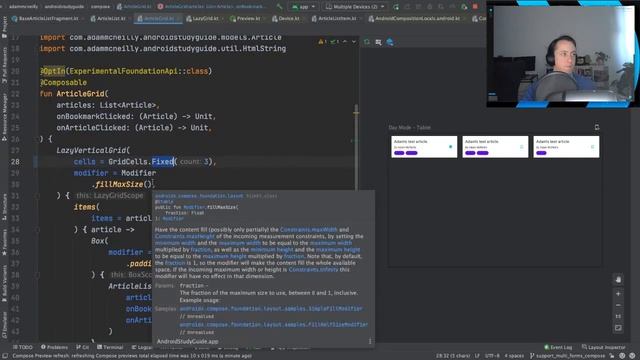Click the editor vertical scrollbar

click(x=356, y=147)
